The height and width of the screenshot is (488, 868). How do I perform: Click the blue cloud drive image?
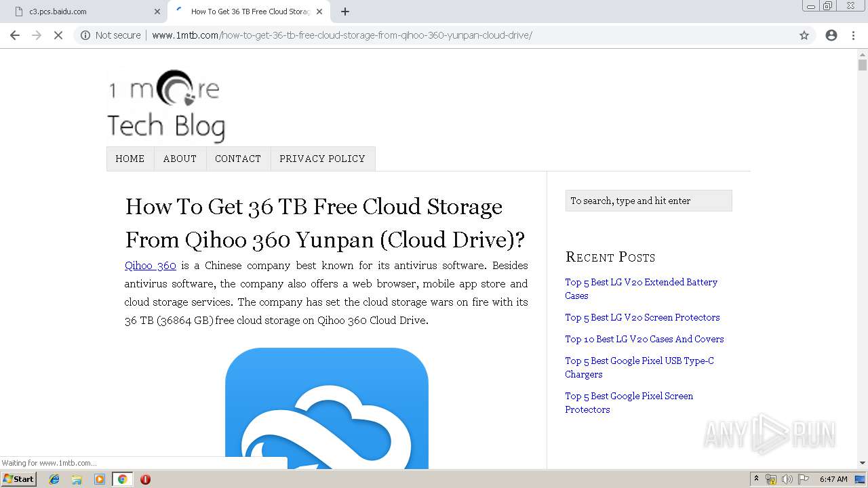coord(327,408)
